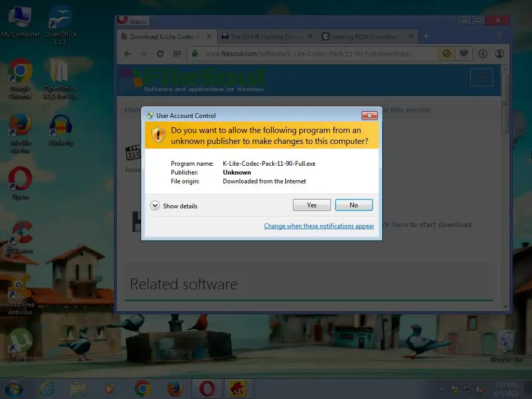This screenshot has width=532, height=399.
Task: Open Windows Explorer from taskbar
Action: point(78,389)
